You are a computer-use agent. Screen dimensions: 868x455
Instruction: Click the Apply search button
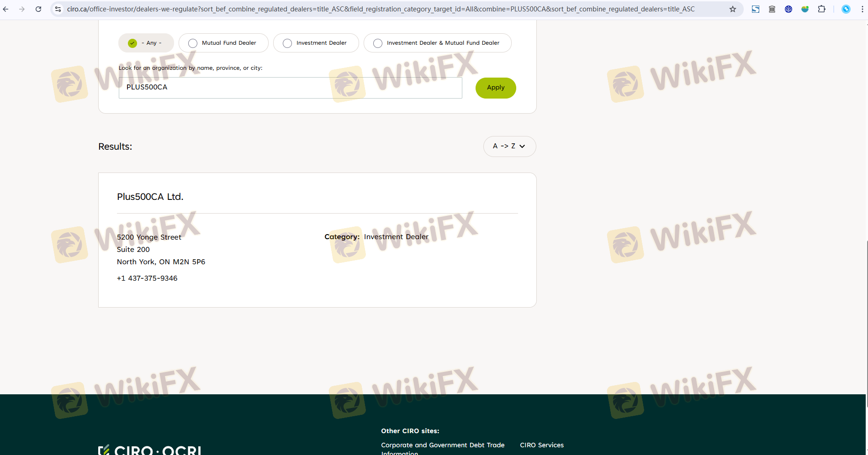click(x=496, y=88)
